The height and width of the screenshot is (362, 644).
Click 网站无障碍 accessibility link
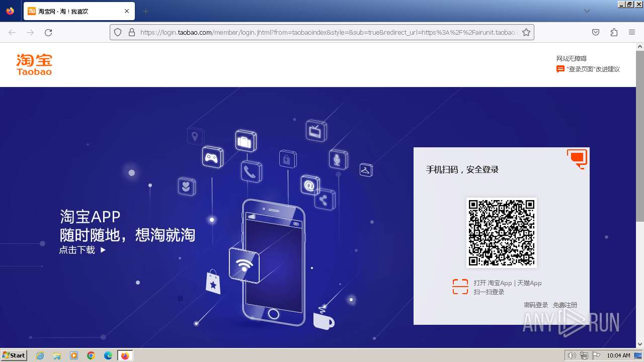(x=572, y=59)
